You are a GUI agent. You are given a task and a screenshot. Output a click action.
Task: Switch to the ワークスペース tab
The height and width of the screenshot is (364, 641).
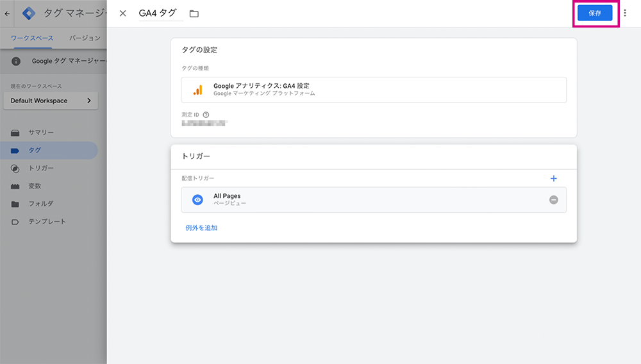(x=32, y=38)
